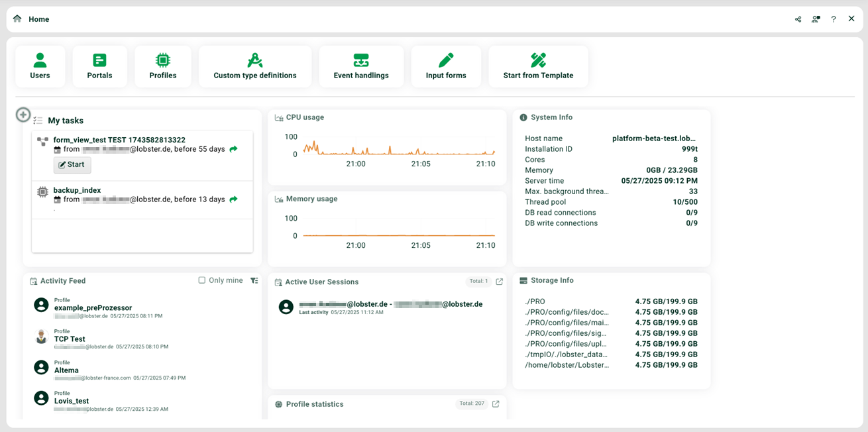Click the Start button on form_view_test task
Screen dimensions: 868x432
tap(72, 164)
